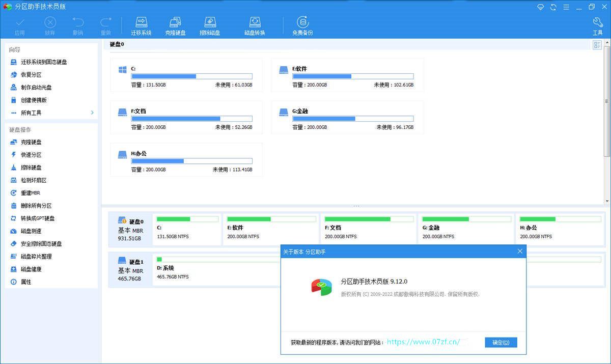
Task: Open the 工具 wrench icon
Action: pos(597,25)
